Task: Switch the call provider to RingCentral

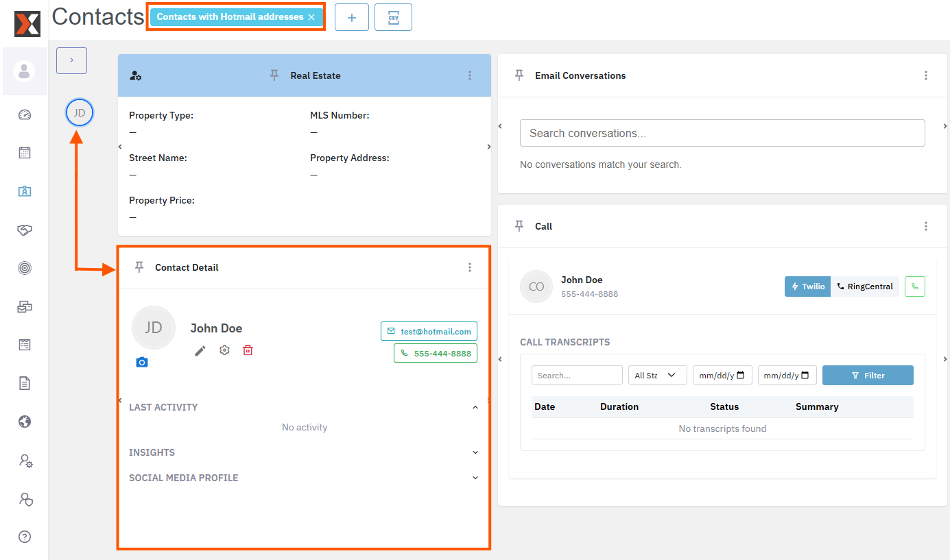Action: click(x=865, y=287)
